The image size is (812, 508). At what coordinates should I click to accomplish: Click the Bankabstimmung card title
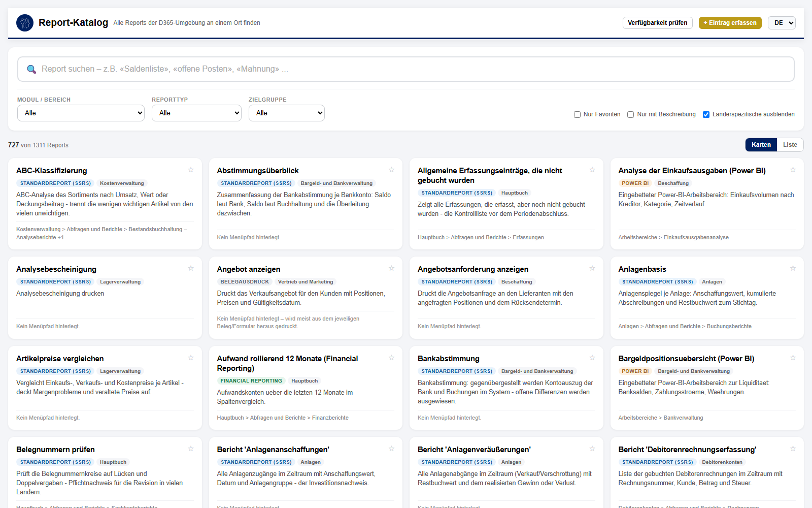pos(448,359)
